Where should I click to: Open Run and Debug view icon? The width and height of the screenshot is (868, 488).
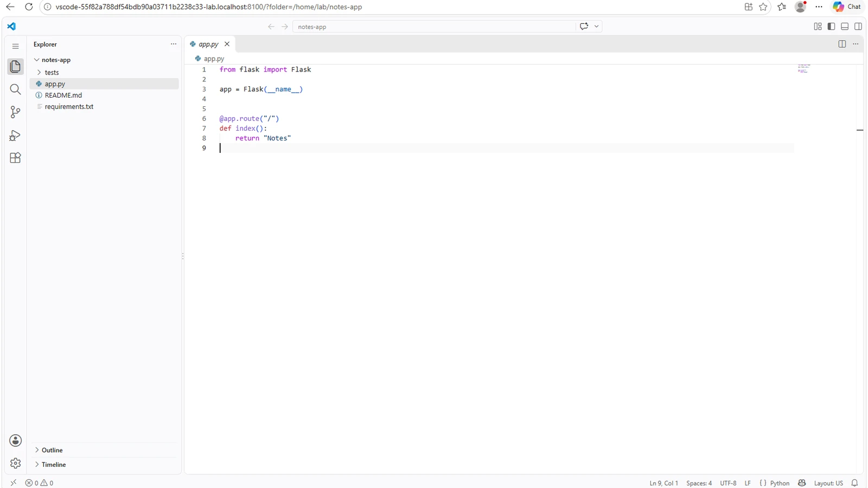(15, 135)
